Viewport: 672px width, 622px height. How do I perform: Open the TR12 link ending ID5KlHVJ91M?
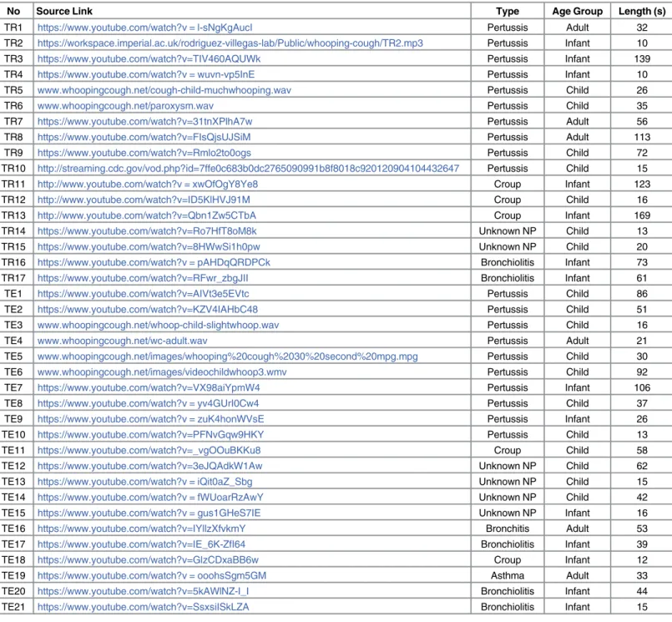pyautogui.click(x=144, y=200)
